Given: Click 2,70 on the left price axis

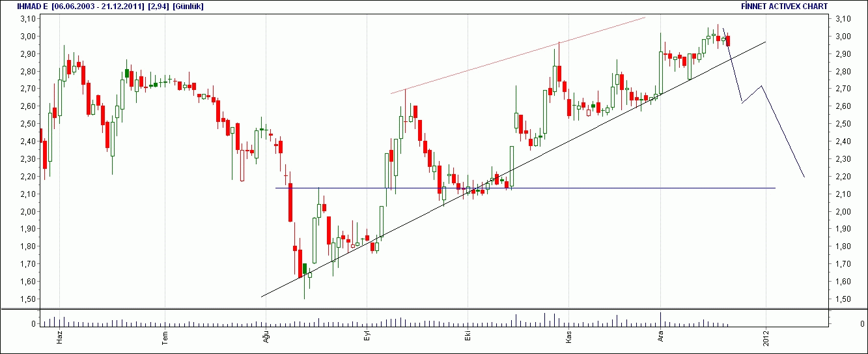Looking at the screenshot, I should [x=27, y=89].
